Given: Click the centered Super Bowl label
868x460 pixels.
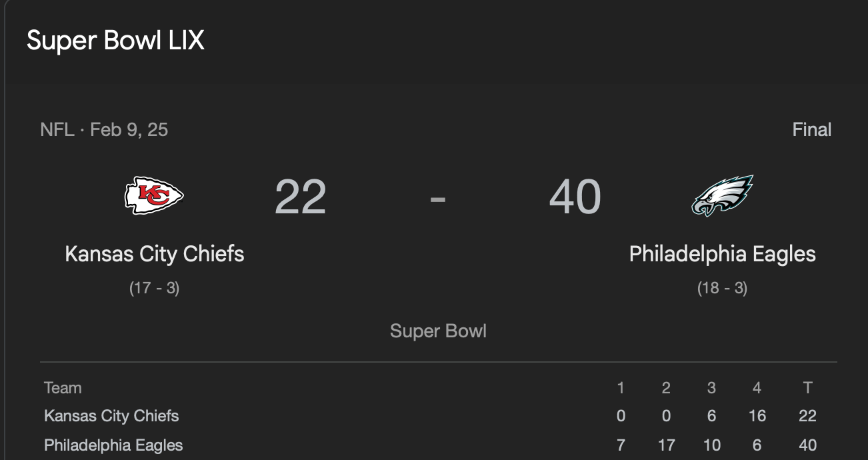Looking at the screenshot, I should tap(438, 331).
